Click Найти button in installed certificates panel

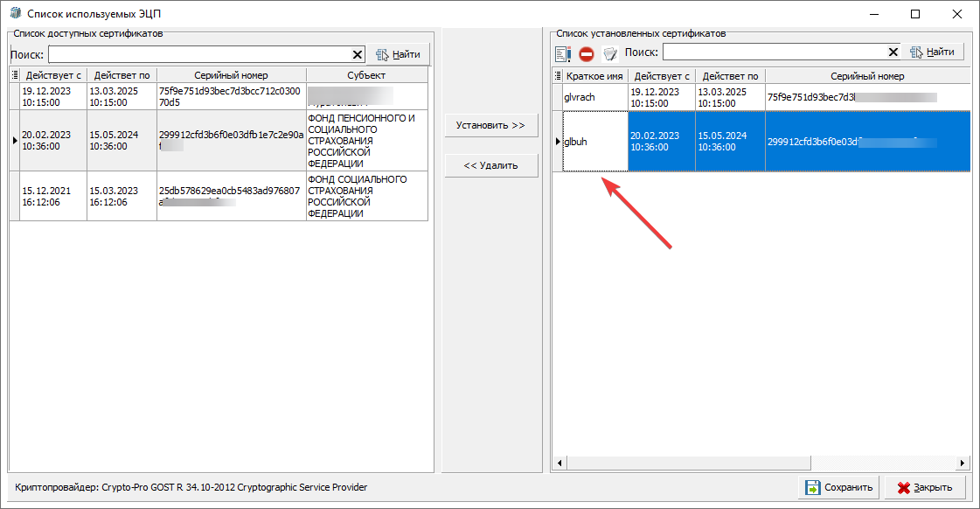(933, 52)
